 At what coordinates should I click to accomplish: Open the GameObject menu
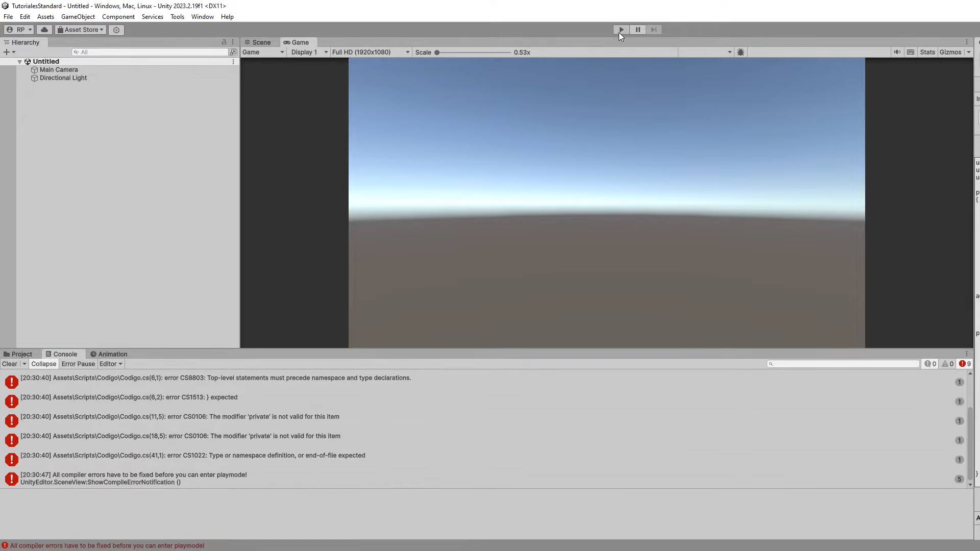78,17
